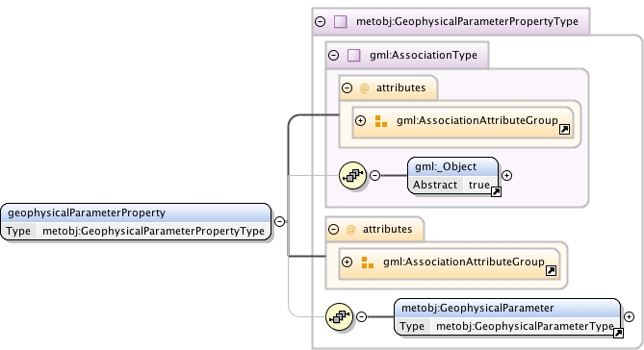Click the @ symbol of lower attributes tab

pos(350,229)
